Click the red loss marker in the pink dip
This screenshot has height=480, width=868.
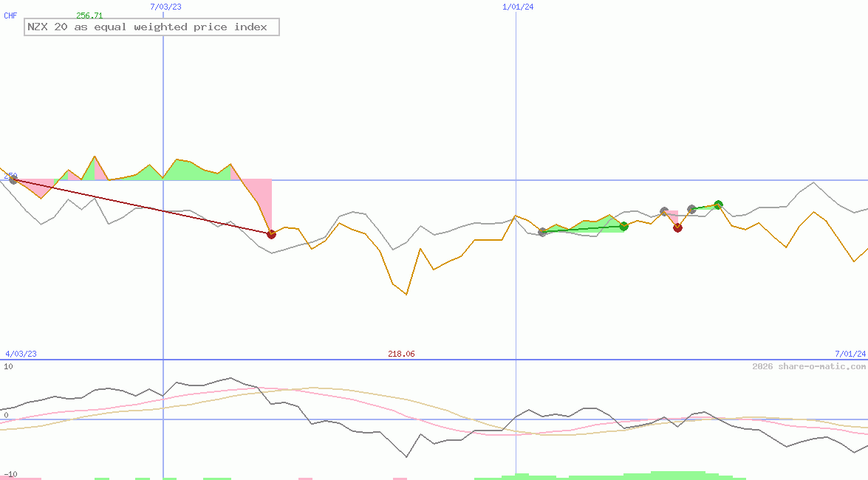coord(677,227)
